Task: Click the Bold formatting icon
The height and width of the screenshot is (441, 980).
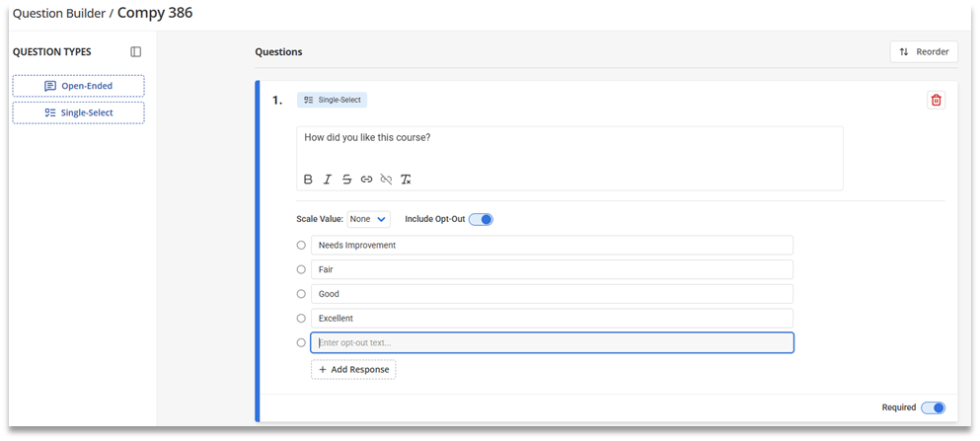Action: (x=308, y=180)
